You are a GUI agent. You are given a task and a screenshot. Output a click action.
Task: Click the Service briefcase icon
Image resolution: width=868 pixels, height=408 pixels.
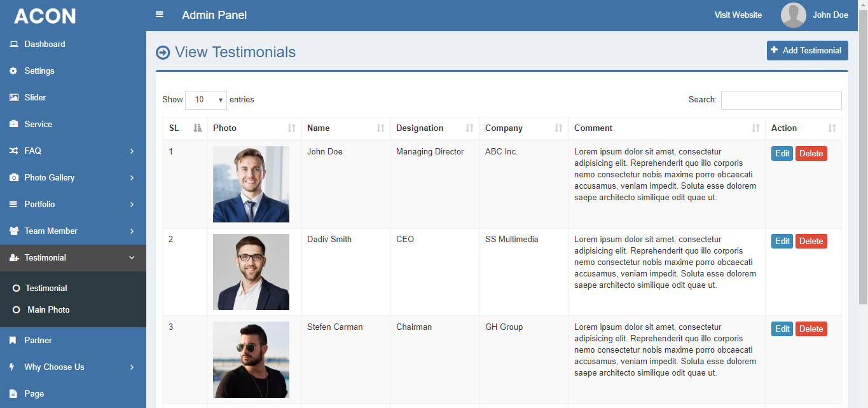coord(13,124)
